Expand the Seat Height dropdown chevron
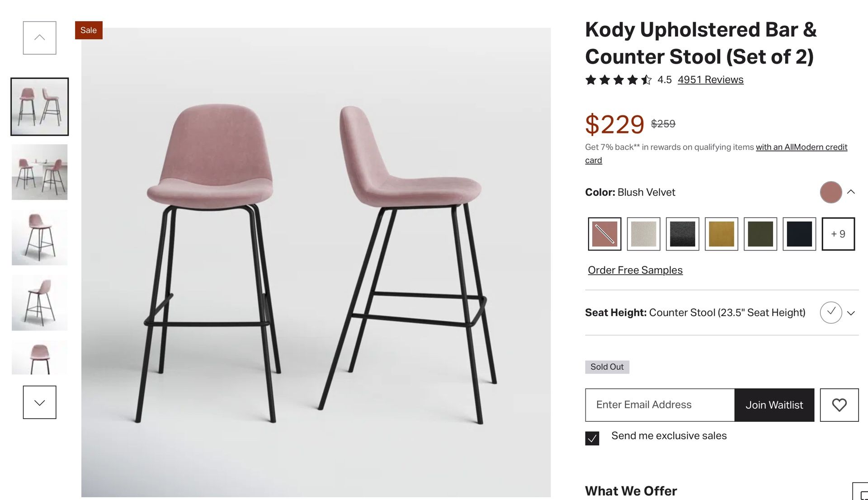 click(851, 313)
